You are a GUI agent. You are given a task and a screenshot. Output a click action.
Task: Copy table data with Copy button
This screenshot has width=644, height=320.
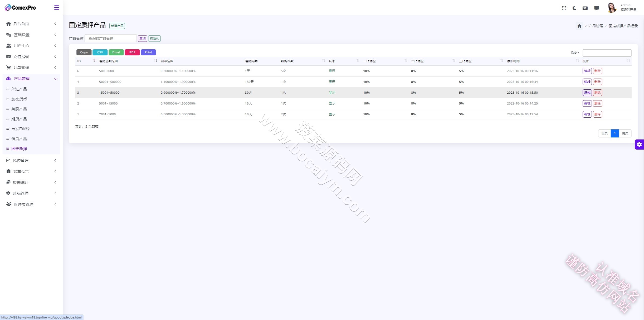(84, 52)
